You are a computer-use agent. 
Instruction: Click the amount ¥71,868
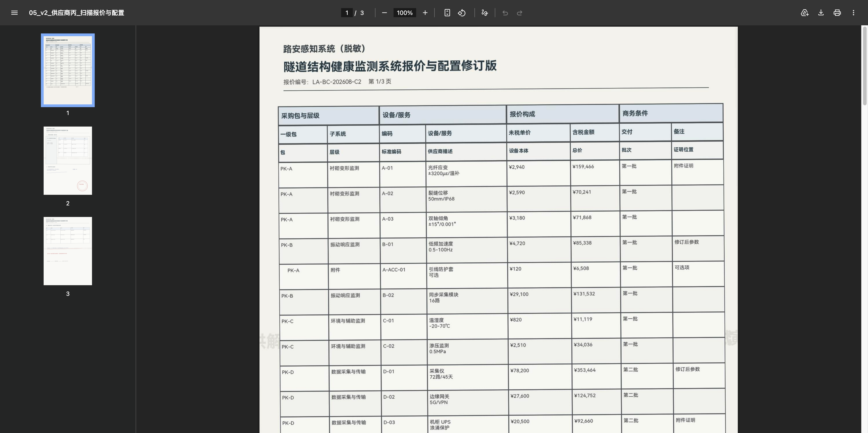582,217
